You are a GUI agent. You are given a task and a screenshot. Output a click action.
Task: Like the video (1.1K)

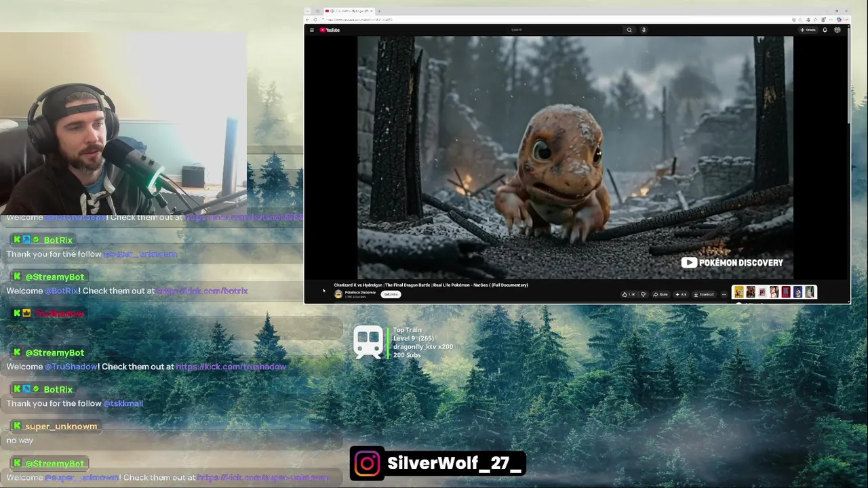(629, 294)
